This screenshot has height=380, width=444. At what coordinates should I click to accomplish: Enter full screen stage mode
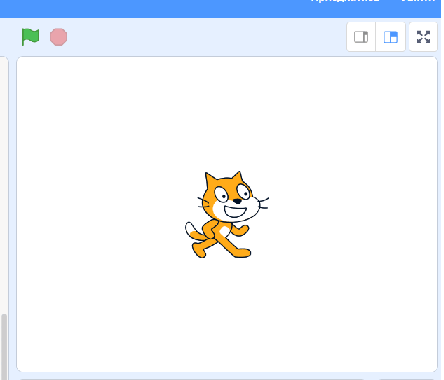tap(423, 37)
